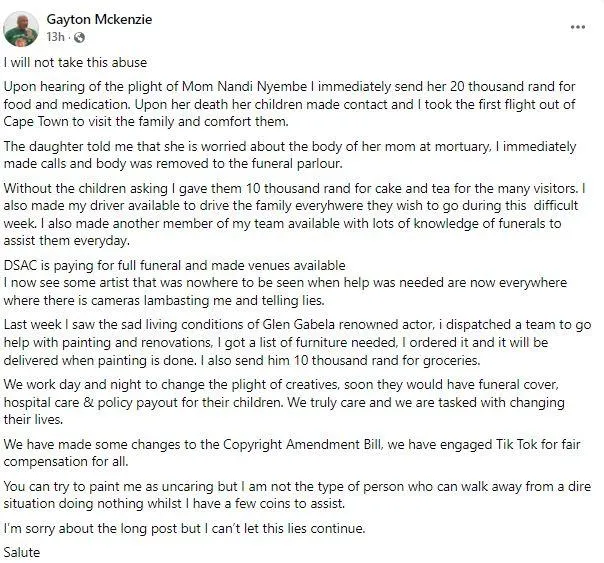Click the paragraph about funeral cover for creatives
604x563 pixels.
point(284,402)
